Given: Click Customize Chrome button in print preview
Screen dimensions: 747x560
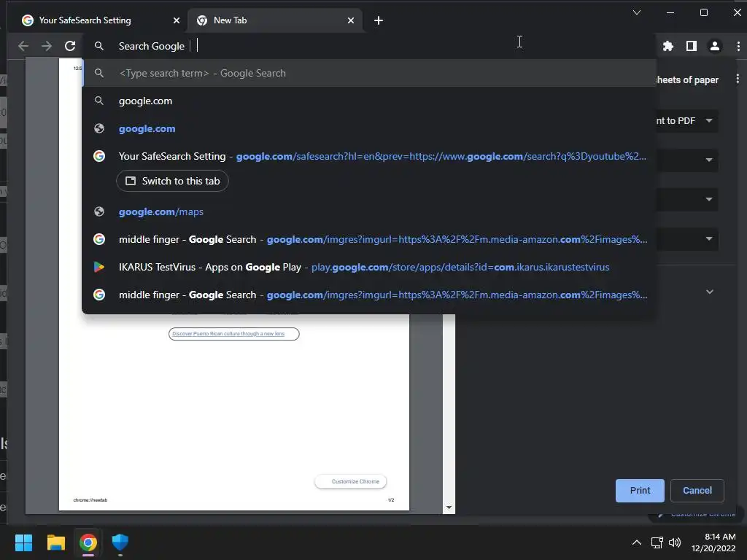Looking at the screenshot, I should pyautogui.click(x=351, y=481).
